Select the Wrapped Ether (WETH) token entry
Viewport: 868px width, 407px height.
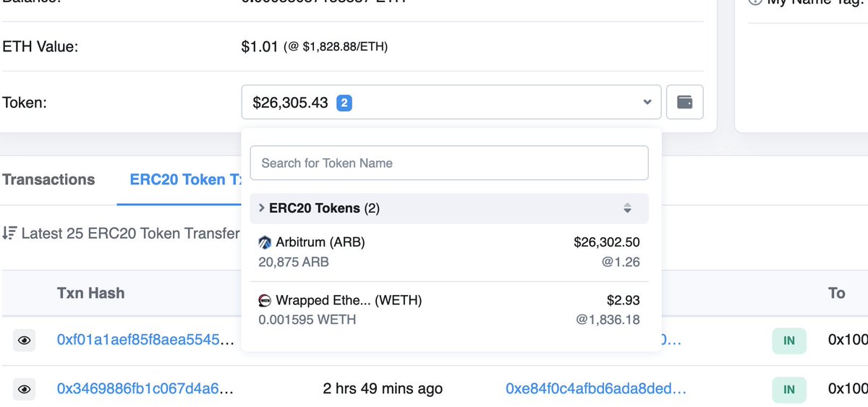tap(449, 309)
